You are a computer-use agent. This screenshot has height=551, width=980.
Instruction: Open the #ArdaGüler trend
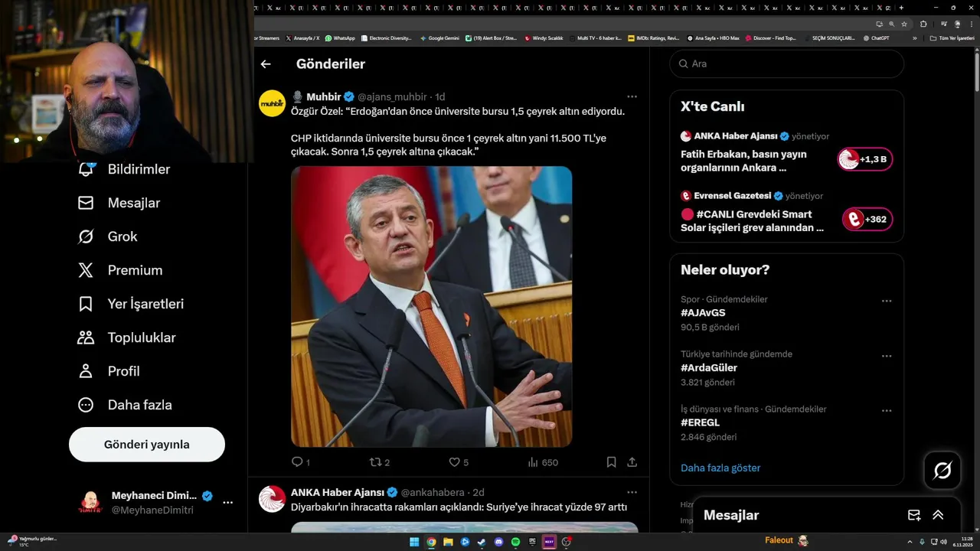point(709,368)
